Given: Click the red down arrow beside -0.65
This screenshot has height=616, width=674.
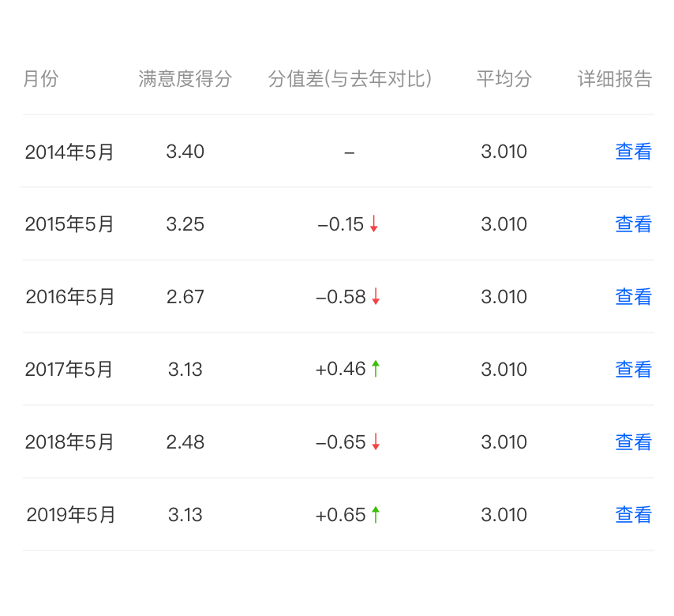Looking at the screenshot, I should click(x=375, y=441).
